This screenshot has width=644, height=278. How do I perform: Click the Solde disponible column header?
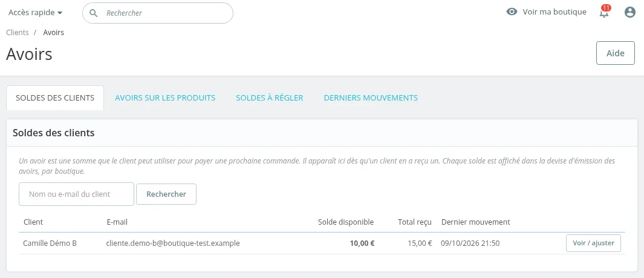346,222
